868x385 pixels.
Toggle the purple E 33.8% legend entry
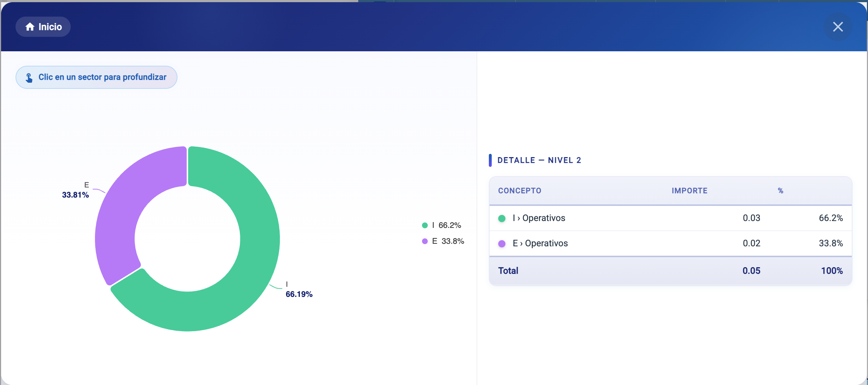[443, 241]
